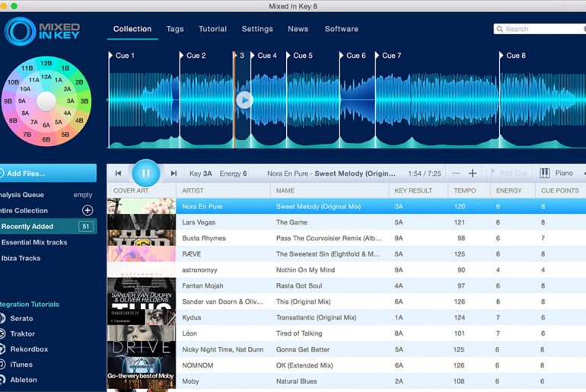Viewport: 586px width, 392px height.
Task: Sort the track list by Tempo column
Action: (x=465, y=190)
